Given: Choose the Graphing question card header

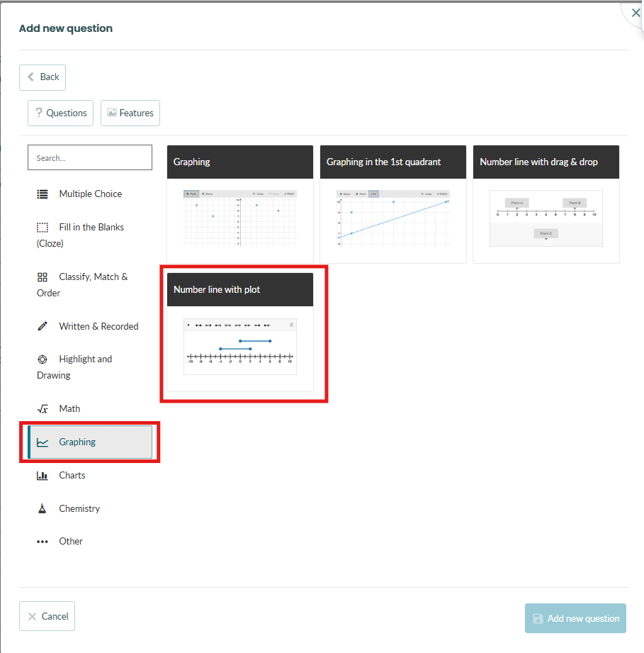Looking at the screenshot, I should click(x=240, y=162).
